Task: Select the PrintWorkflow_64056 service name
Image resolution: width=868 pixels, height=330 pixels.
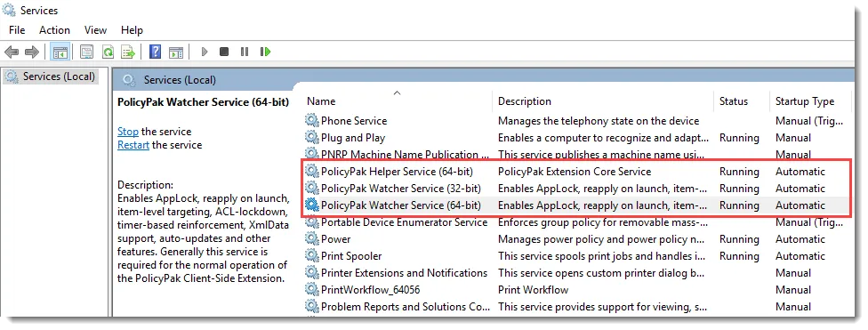Action: (x=370, y=290)
